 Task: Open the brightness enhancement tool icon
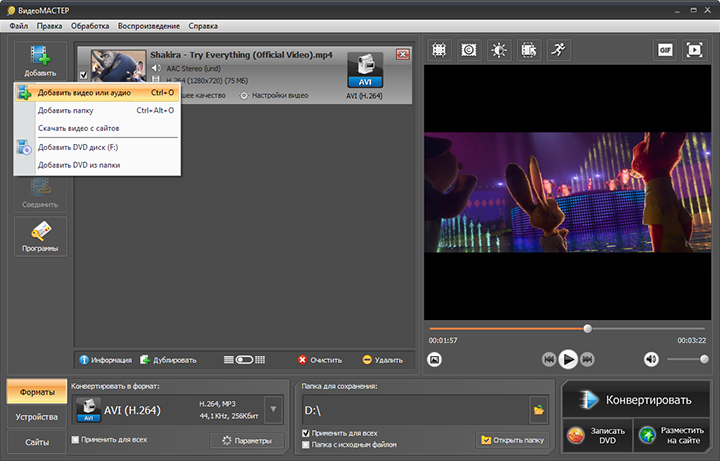point(499,50)
